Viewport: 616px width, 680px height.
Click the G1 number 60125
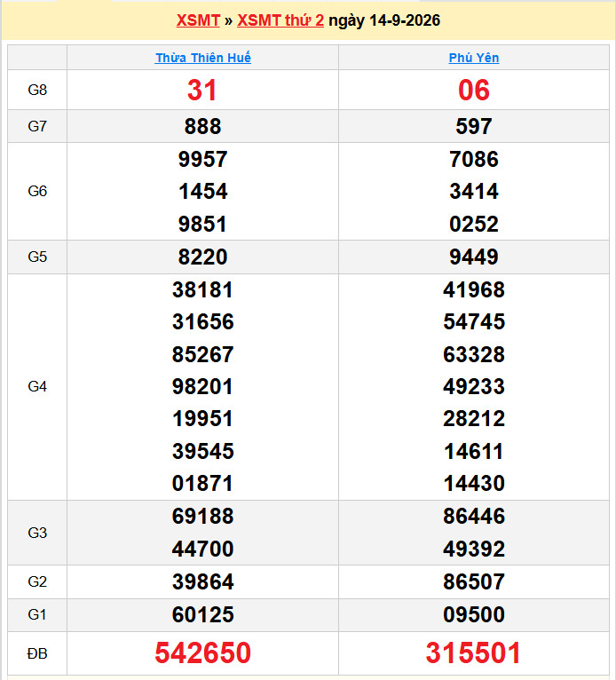click(203, 614)
